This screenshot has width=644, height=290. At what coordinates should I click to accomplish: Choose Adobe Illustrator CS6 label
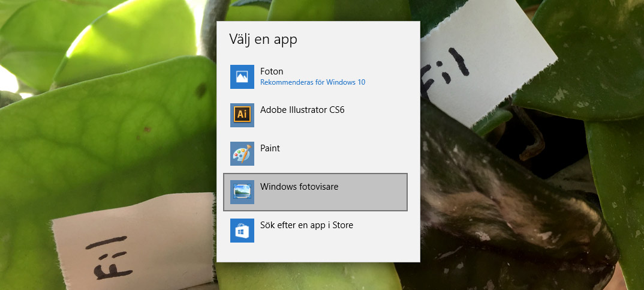tap(302, 110)
